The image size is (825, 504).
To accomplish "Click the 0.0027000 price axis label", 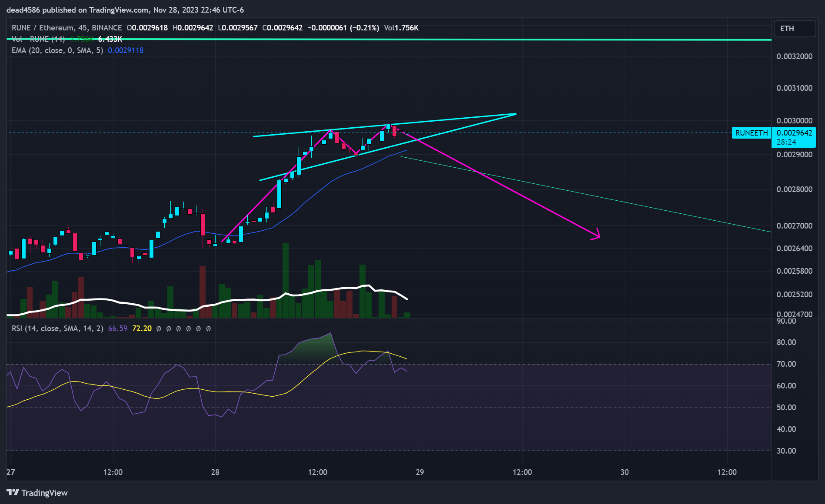I will coord(795,226).
